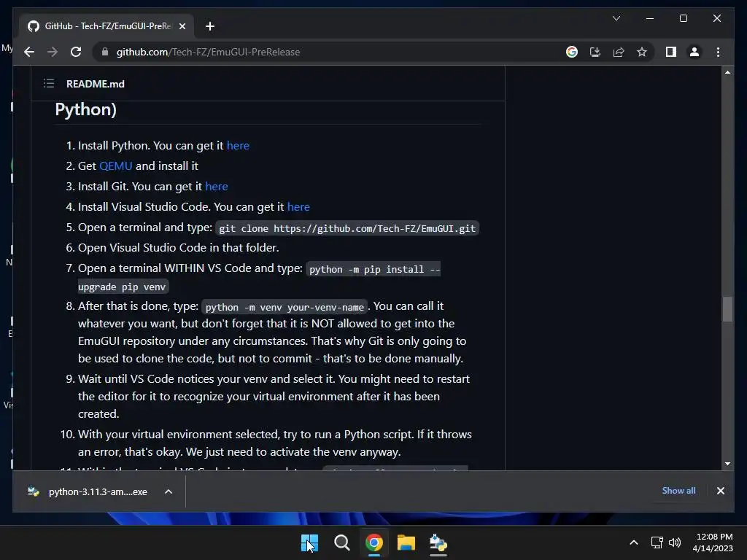Click the README.md file label
The height and width of the screenshot is (560, 747).
(x=96, y=84)
